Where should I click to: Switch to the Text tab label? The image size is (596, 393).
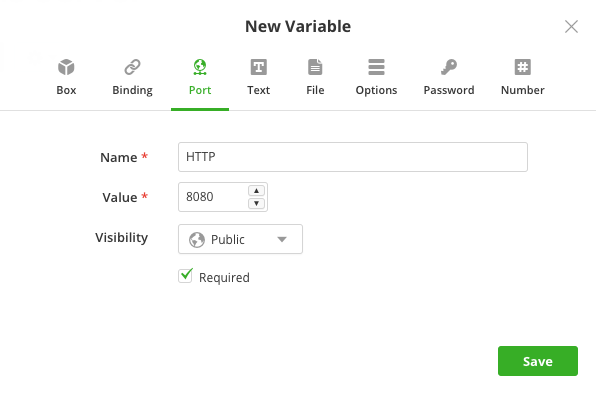pos(258,90)
